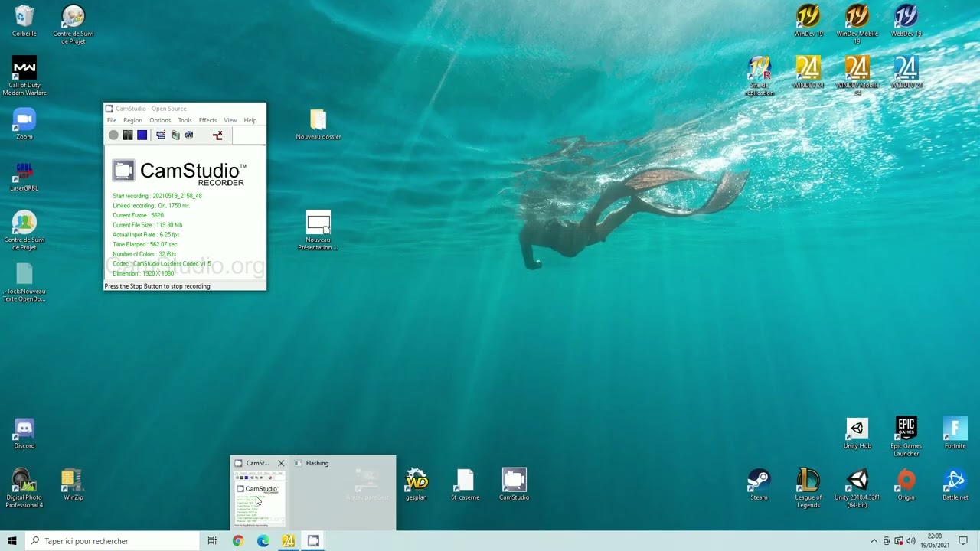Open the Effects menu in CamStudio
Viewport: 980px width, 551px height.
207,120
